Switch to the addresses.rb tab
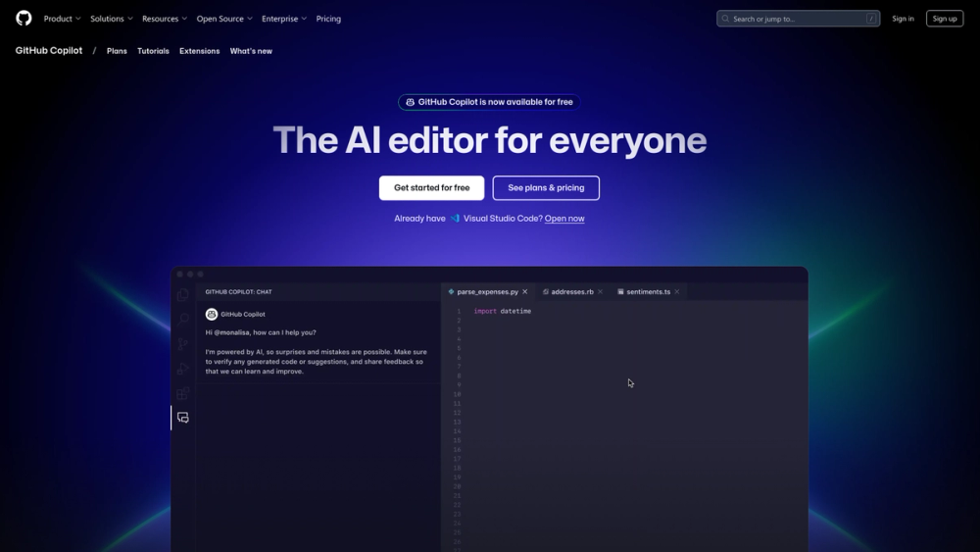The image size is (980, 552). 572,291
